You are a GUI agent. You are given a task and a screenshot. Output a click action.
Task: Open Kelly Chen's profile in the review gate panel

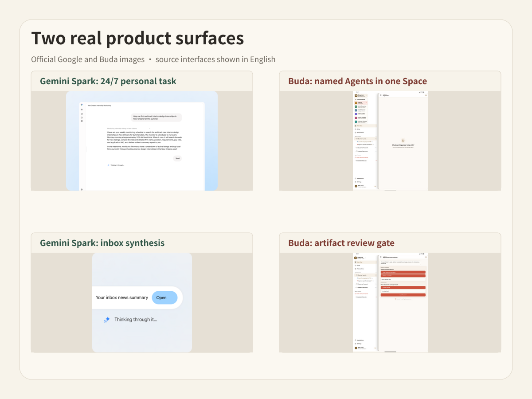click(365, 348)
